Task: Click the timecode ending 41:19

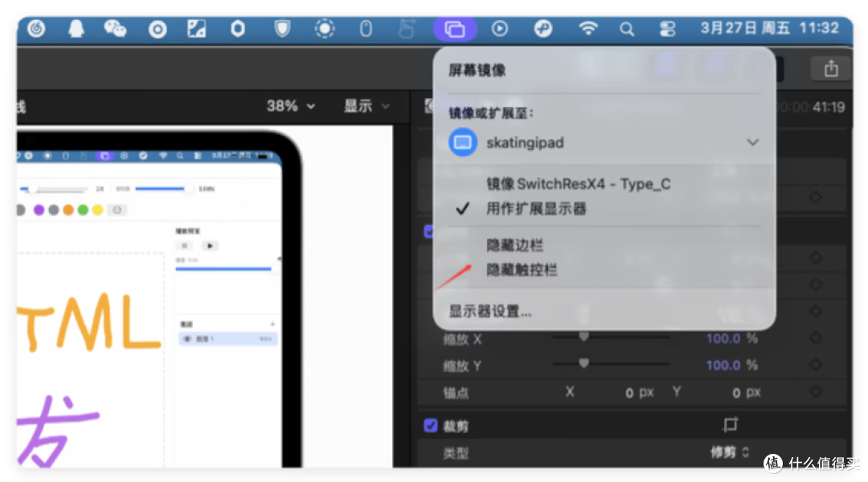Action: (813, 107)
